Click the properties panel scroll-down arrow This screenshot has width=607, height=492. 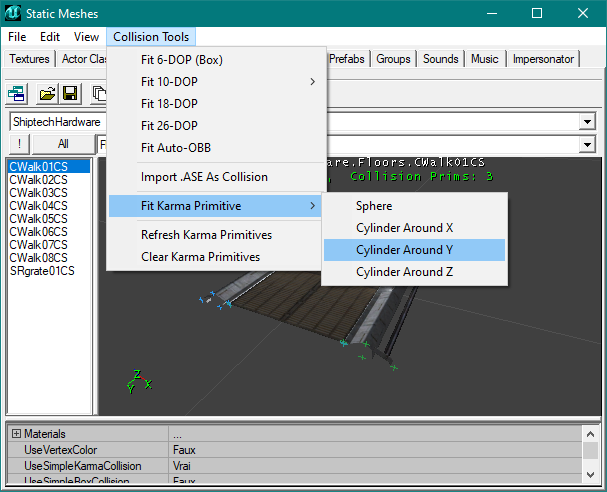tap(590, 475)
